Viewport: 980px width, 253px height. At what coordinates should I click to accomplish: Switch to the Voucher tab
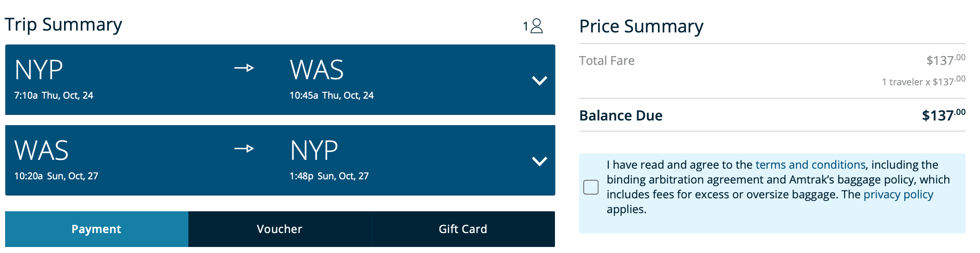pyautogui.click(x=279, y=229)
